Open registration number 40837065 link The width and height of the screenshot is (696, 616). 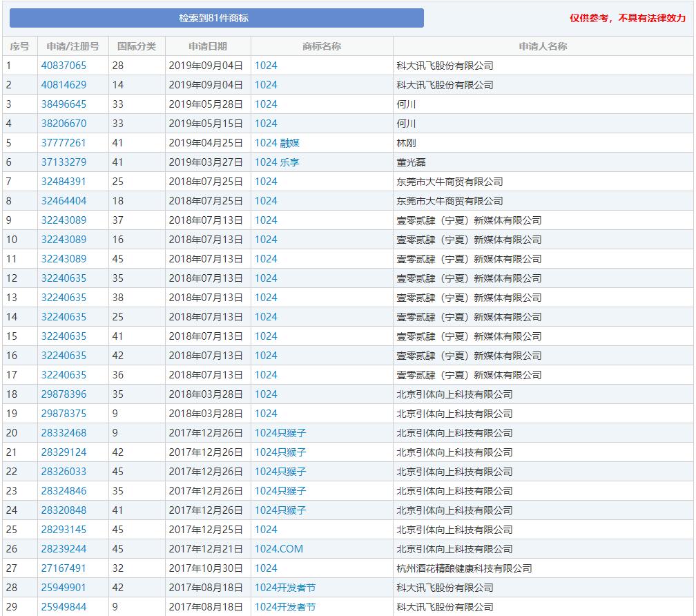tap(64, 66)
